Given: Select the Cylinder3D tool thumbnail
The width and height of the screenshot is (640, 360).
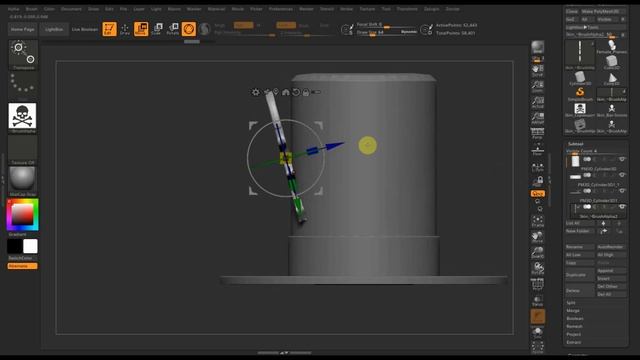Looking at the screenshot, I should click(x=580, y=78).
